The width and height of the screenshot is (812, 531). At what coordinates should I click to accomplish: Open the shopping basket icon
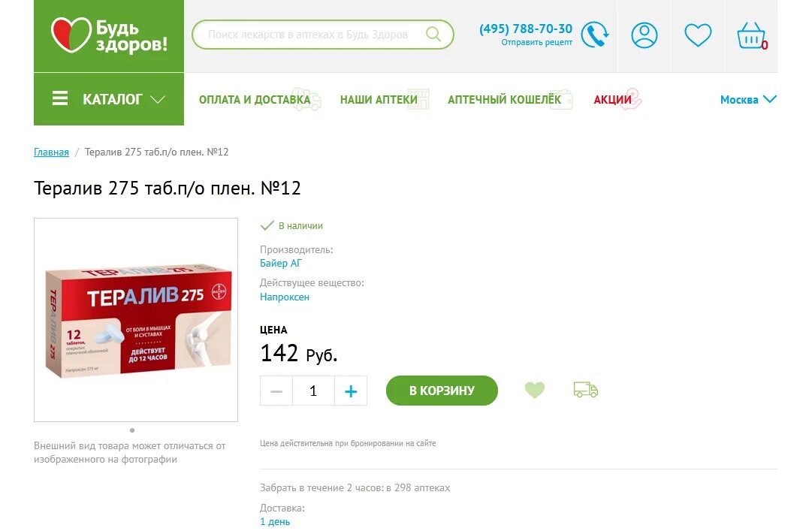(x=751, y=36)
